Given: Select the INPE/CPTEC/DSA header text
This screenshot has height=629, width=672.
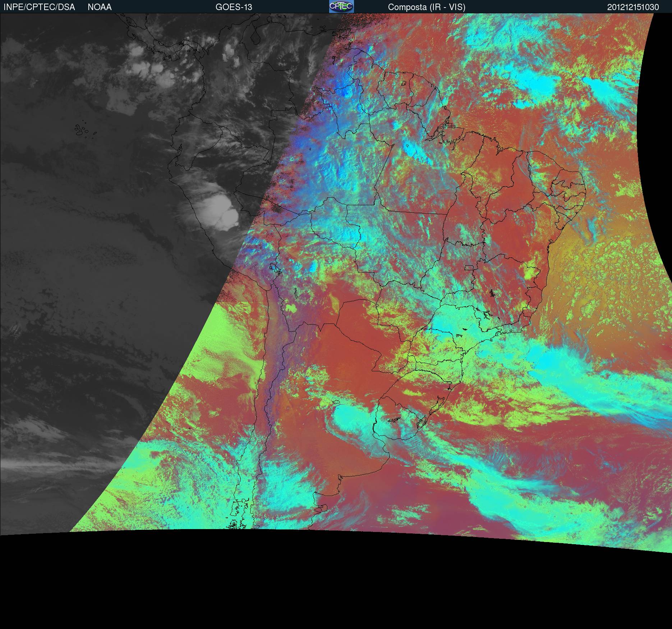Looking at the screenshot, I should [x=39, y=7].
